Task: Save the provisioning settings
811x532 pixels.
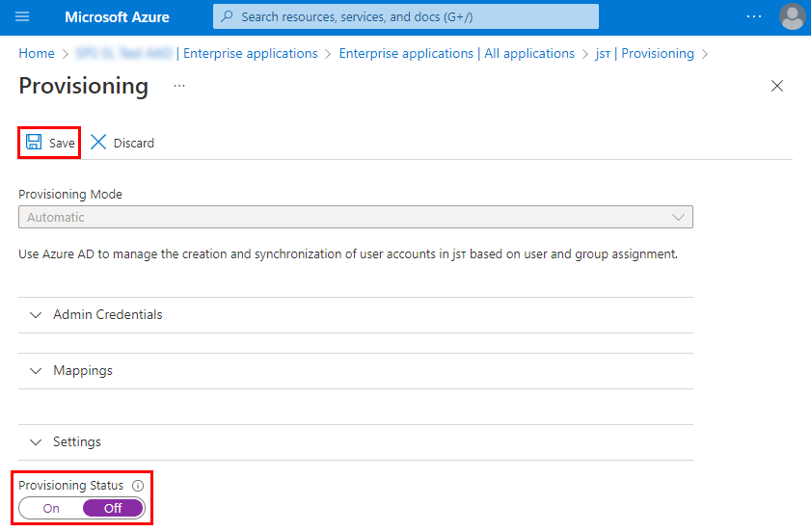Action: coord(49,143)
